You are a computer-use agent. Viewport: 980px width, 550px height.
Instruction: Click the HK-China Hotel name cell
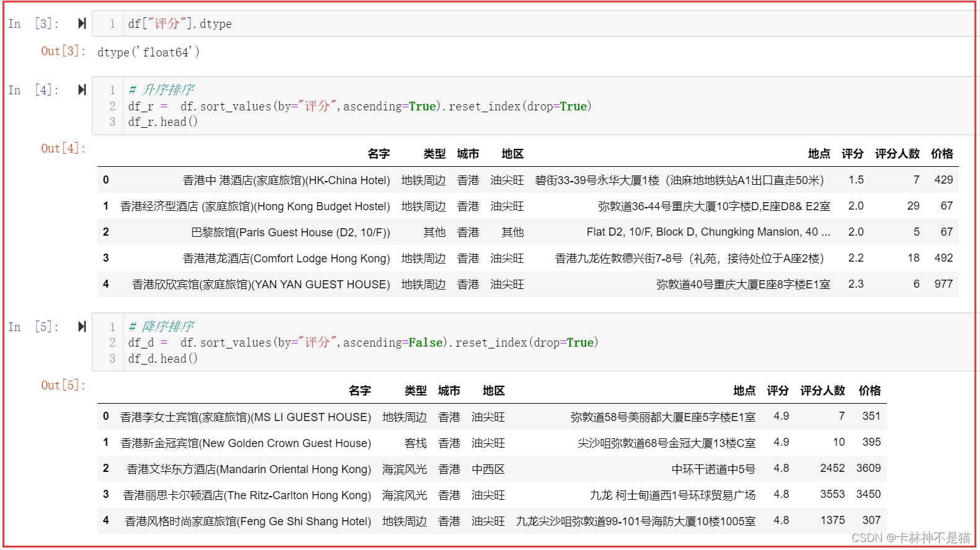(286, 180)
